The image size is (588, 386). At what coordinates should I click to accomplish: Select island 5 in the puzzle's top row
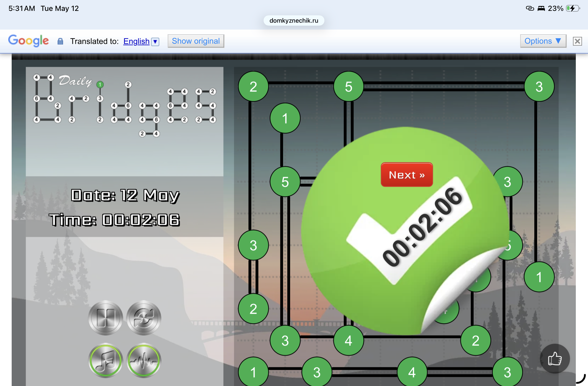[x=348, y=86]
